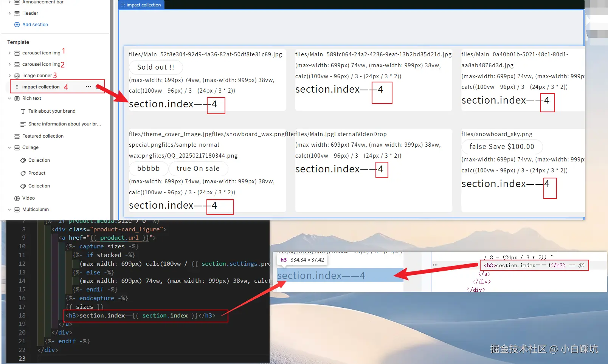Collapse the Collage section

[x=9, y=147]
